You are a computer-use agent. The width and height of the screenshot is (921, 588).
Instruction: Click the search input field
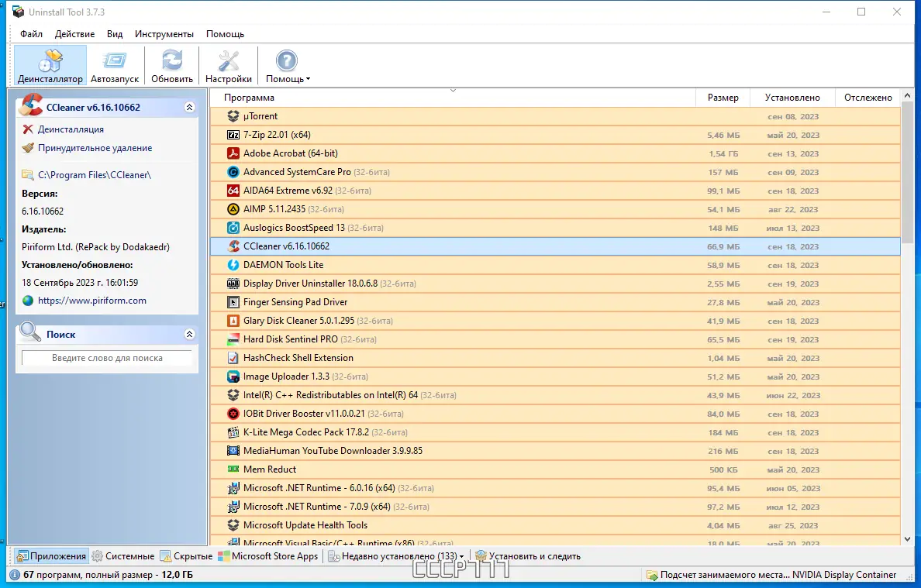[106, 358]
